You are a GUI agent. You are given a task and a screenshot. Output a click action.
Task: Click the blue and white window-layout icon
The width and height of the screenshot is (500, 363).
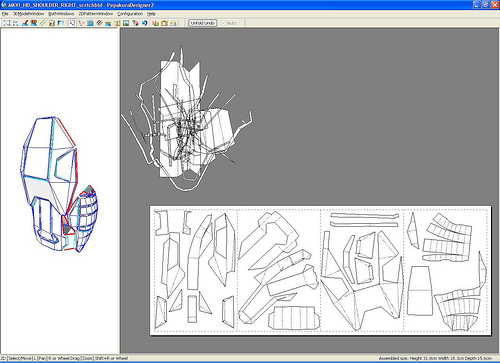[x=61, y=23]
